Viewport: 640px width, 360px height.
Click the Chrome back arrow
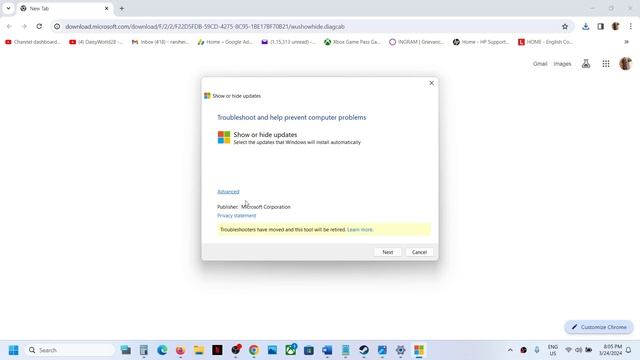(x=9, y=27)
